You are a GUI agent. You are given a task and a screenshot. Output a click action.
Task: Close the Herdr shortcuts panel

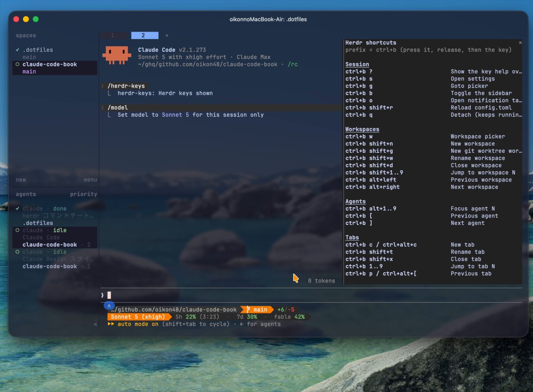tap(520, 43)
